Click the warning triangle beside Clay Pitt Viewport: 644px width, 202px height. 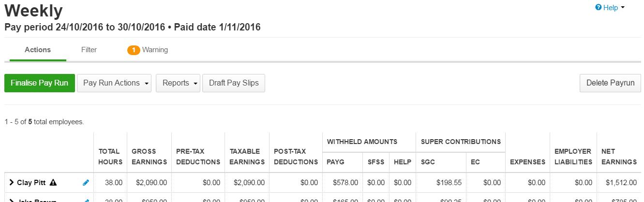pyautogui.click(x=53, y=183)
